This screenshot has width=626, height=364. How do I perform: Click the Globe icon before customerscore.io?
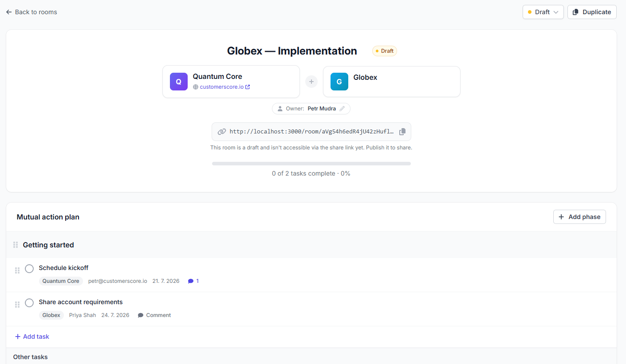[x=196, y=87]
